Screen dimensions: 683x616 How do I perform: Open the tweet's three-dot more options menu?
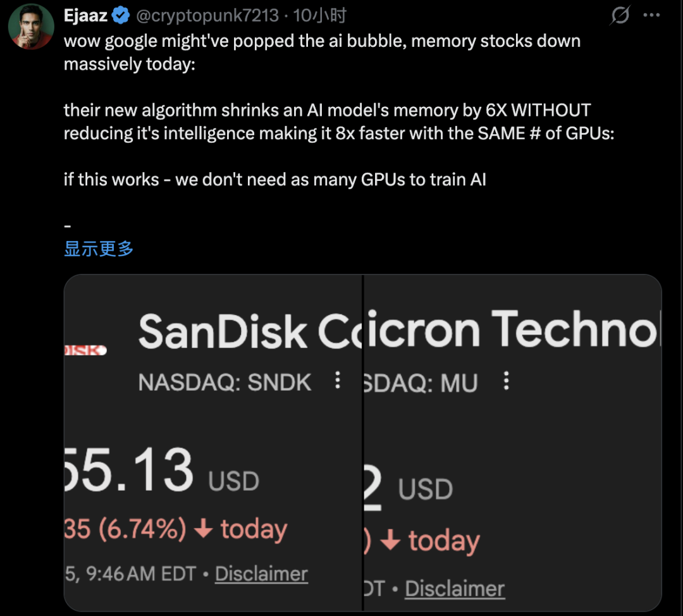(652, 16)
